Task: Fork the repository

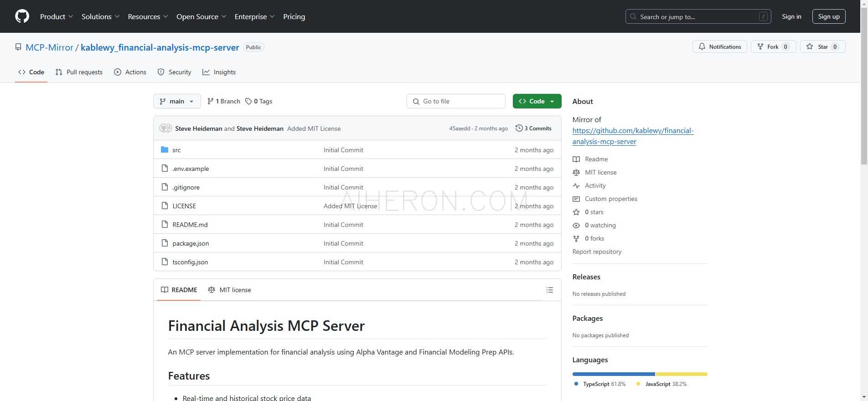Action: 773,46
